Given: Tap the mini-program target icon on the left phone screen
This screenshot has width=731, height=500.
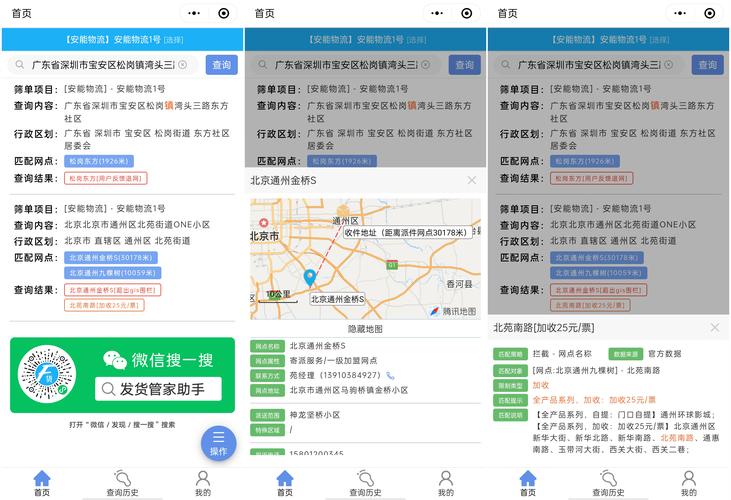Looking at the screenshot, I should [224, 14].
